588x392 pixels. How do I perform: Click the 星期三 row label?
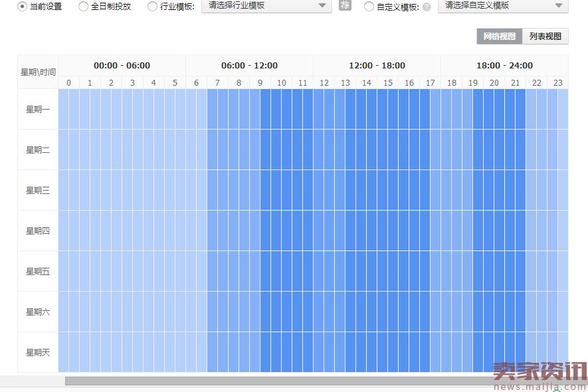coord(37,190)
